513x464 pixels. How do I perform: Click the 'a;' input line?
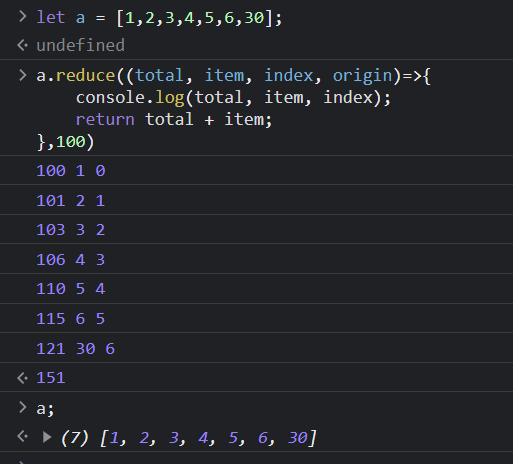pyautogui.click(x=45, y=409)
